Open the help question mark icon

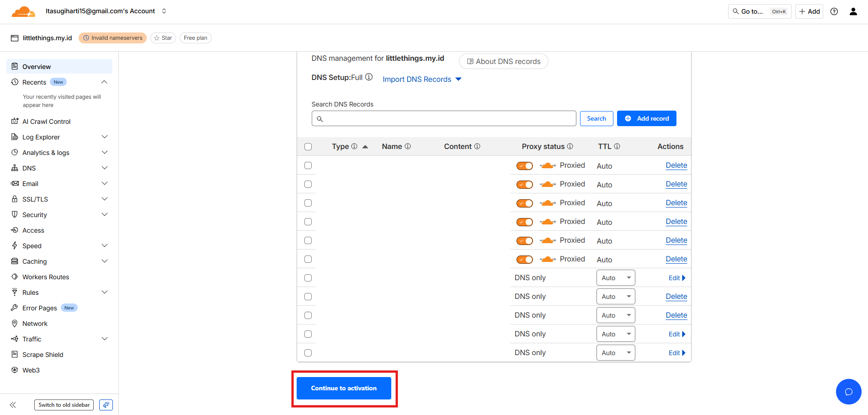click(834, 11)
